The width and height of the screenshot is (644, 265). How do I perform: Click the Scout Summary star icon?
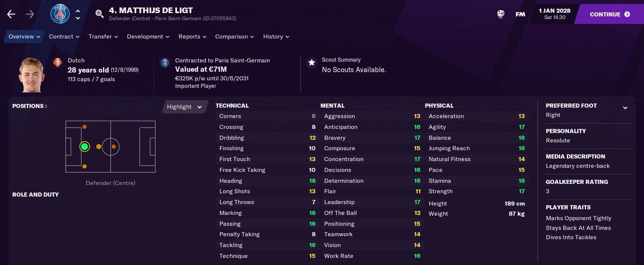(312, 62)
